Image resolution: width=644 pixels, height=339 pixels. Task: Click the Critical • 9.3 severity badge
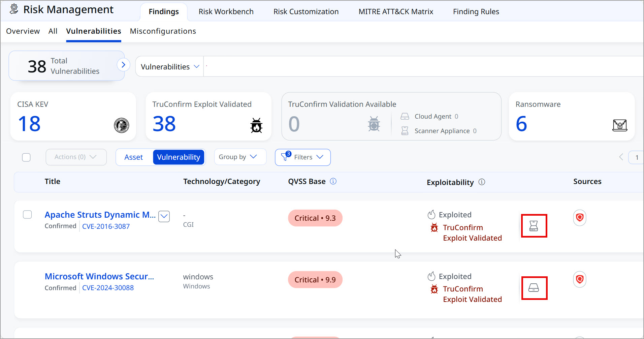click(x=315, y=218)
